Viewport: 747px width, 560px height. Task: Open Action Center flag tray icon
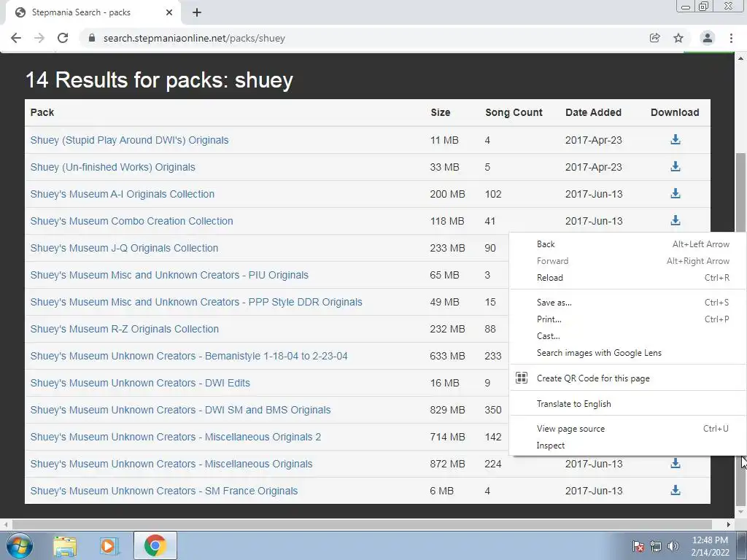coord(638,546)
